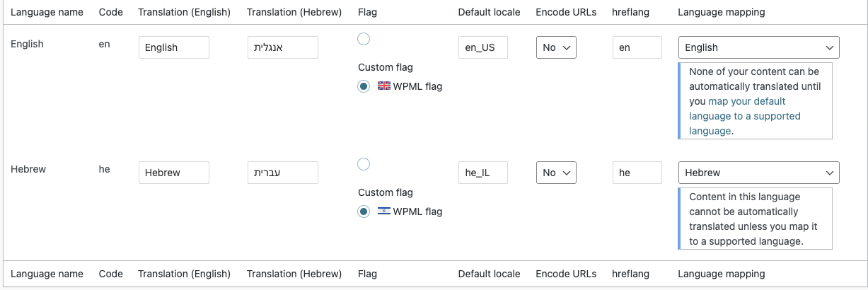This screenshot has width=868, height=290.
Task: Expand Hebrew language mapping dropdown
Action: pos(758,173)
